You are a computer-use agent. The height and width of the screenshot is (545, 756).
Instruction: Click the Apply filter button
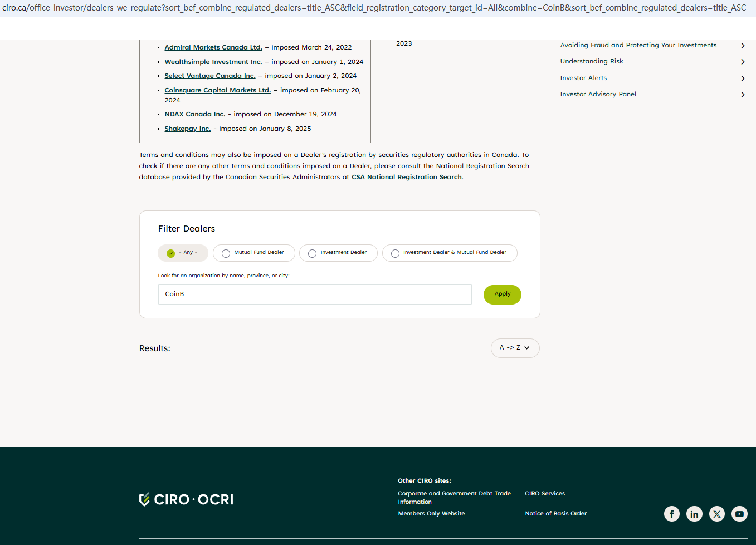[x=503, y=294]
